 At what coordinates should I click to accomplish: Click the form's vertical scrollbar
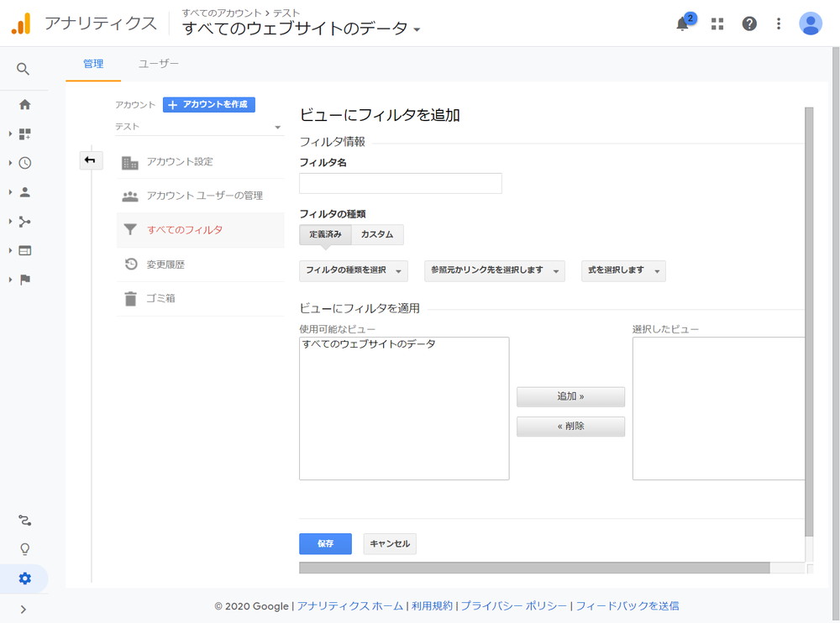(x=809, y=322)
